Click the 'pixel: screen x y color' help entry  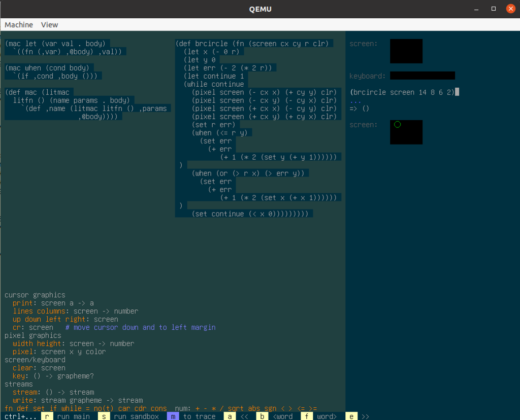(x=59, y=352)
